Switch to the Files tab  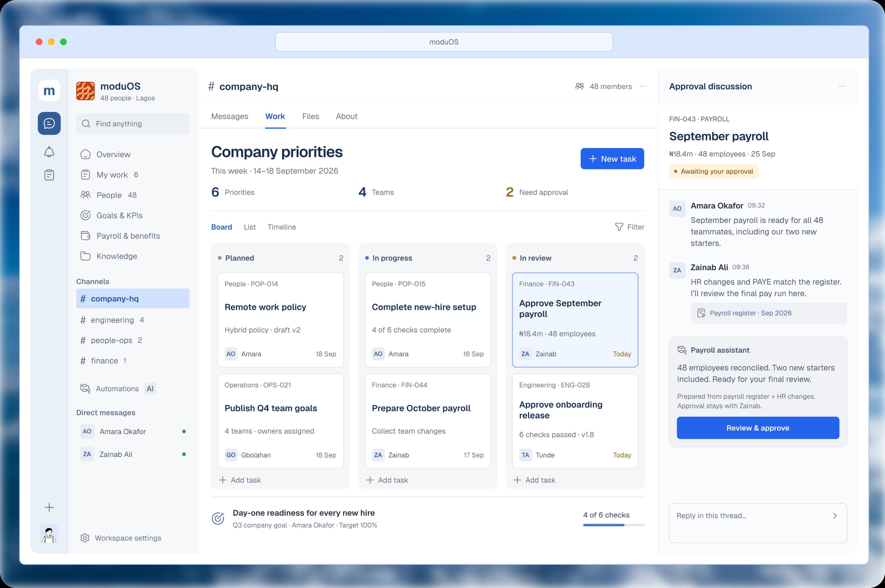(x=310, y=116)
